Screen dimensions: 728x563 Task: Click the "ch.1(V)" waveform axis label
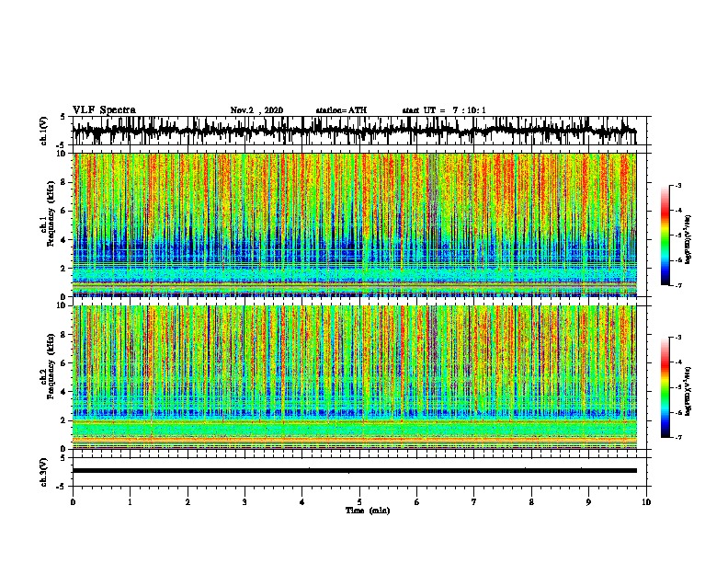tap(44, 131)
